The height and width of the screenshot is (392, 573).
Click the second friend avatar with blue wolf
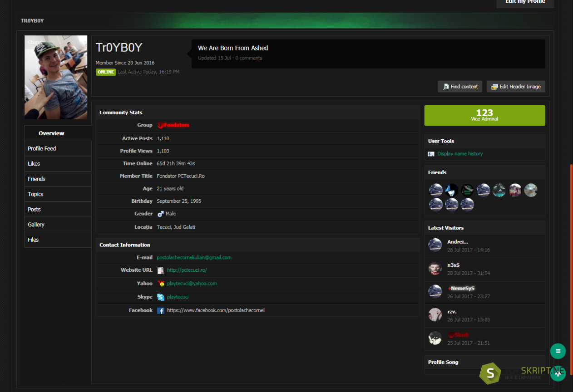(x=452, y=190)
